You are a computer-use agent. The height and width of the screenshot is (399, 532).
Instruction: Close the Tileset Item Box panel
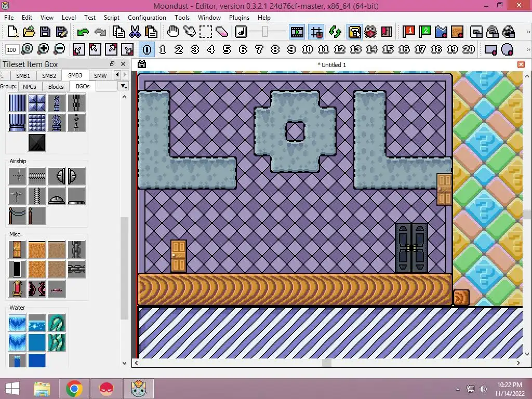pos(123,64)
